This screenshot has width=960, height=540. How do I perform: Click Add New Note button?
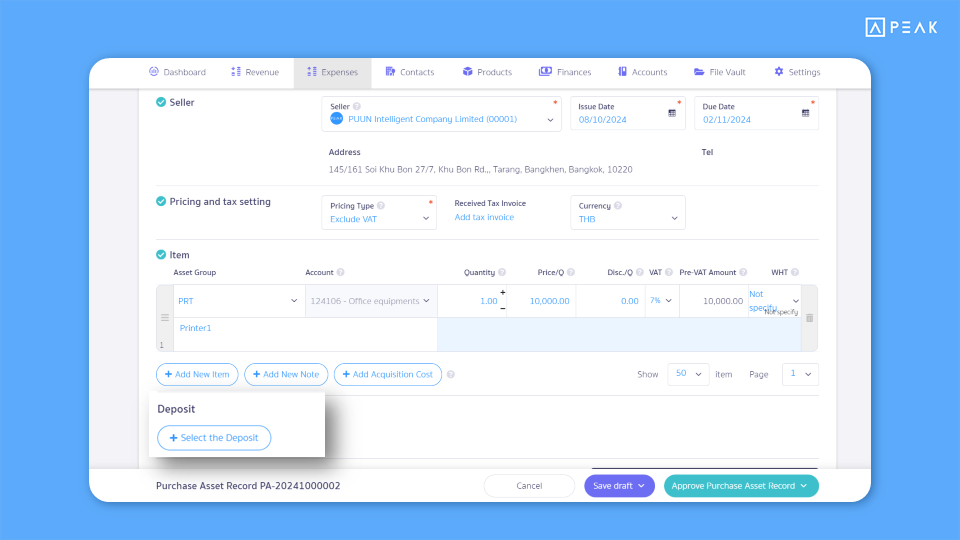click(286, 375)
